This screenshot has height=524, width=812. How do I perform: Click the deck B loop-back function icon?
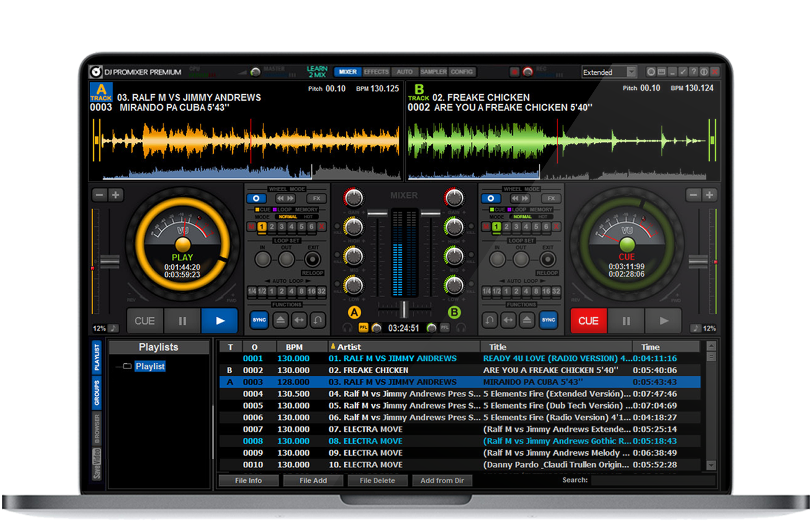coord(490,320)
